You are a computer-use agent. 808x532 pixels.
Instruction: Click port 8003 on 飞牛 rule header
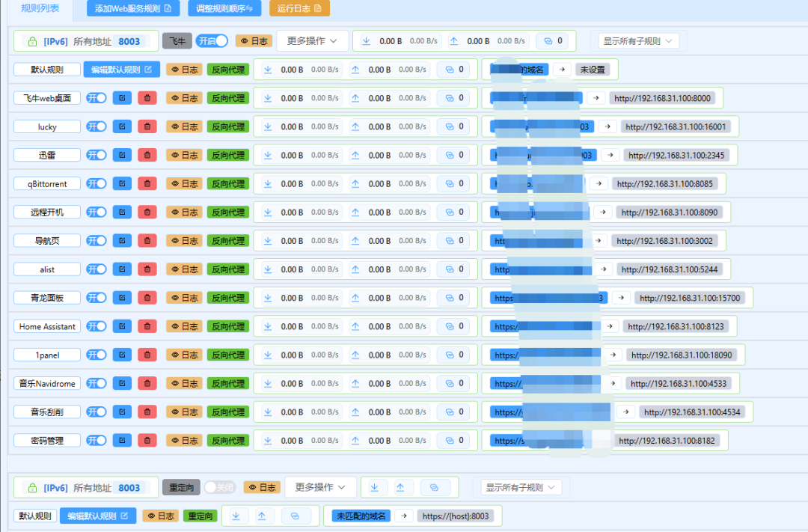pos(129,41)
